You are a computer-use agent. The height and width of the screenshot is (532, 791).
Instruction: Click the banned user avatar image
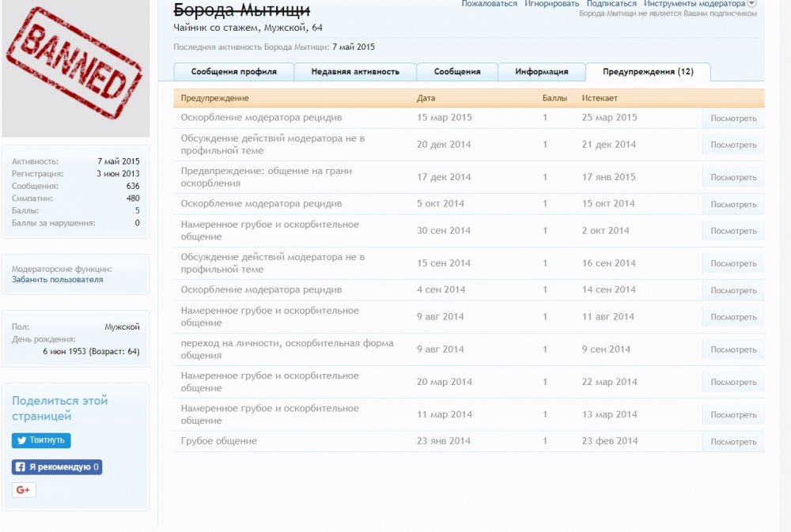pyautogui.click(x=74, y=68)
